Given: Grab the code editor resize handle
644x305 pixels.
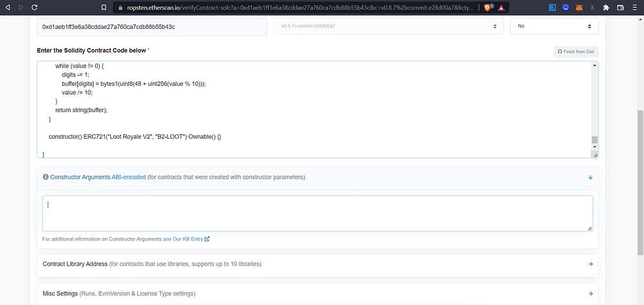Looking at the screenshot, I should (x=595, y=155).
